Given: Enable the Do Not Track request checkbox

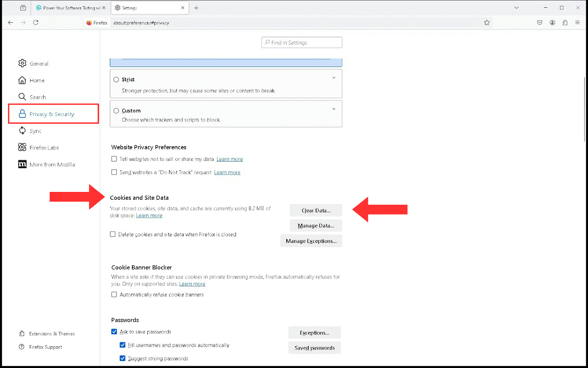Looking at the screenshot, I should 114,172.
